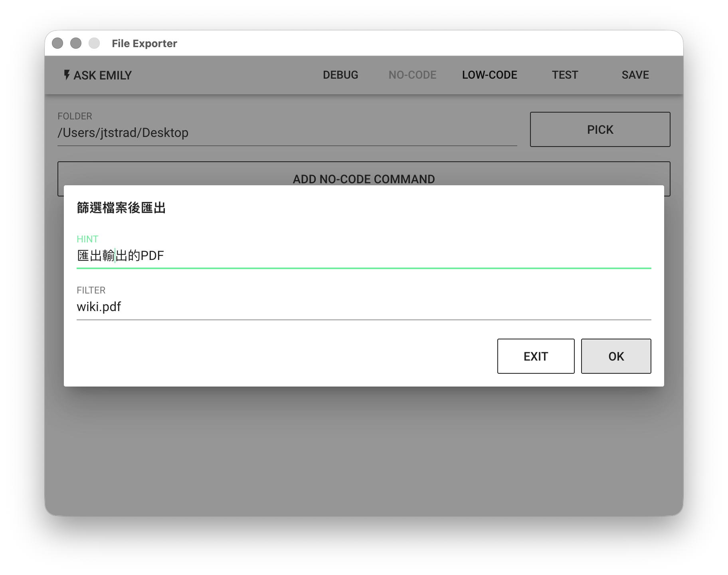Switch to the LOW-CODE tab

tap(489, 75)
